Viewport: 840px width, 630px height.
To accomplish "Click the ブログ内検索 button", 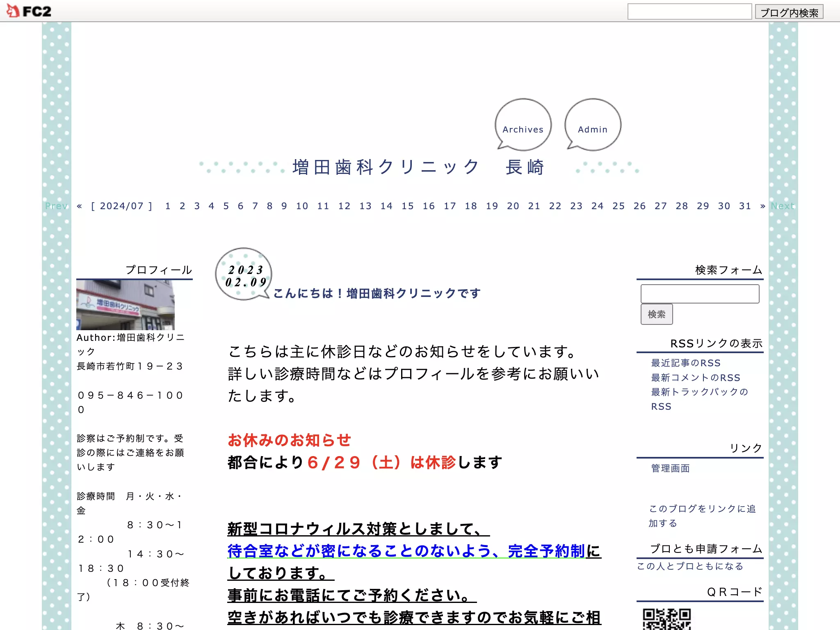I will point(789,12).
